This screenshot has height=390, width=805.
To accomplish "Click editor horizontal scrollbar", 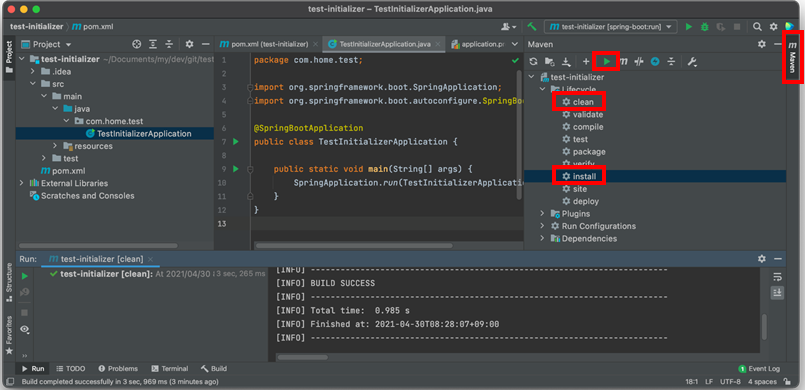I will click(x=354, y=245).
